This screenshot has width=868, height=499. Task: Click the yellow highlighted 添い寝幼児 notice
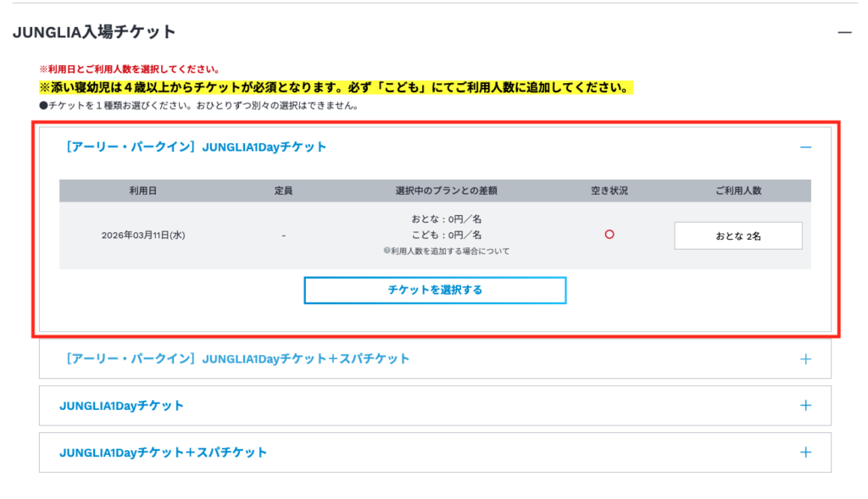335,88
